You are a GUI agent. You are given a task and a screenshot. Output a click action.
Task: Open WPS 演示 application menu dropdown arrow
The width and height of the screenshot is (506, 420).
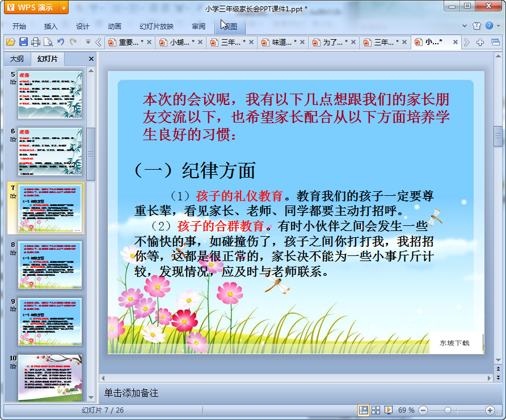pyautogui.click(x=64, y=8)
